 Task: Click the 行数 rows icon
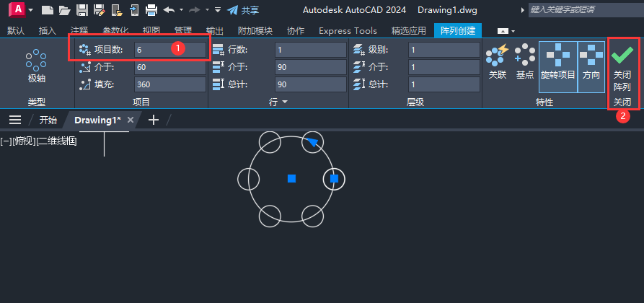pyautogui.click(x=218, y=50)
